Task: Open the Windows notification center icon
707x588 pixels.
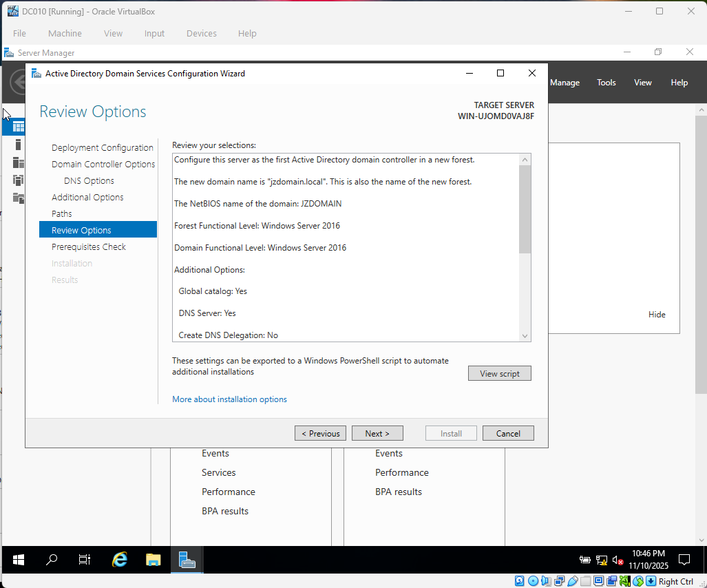Action: tap(684, 559)
